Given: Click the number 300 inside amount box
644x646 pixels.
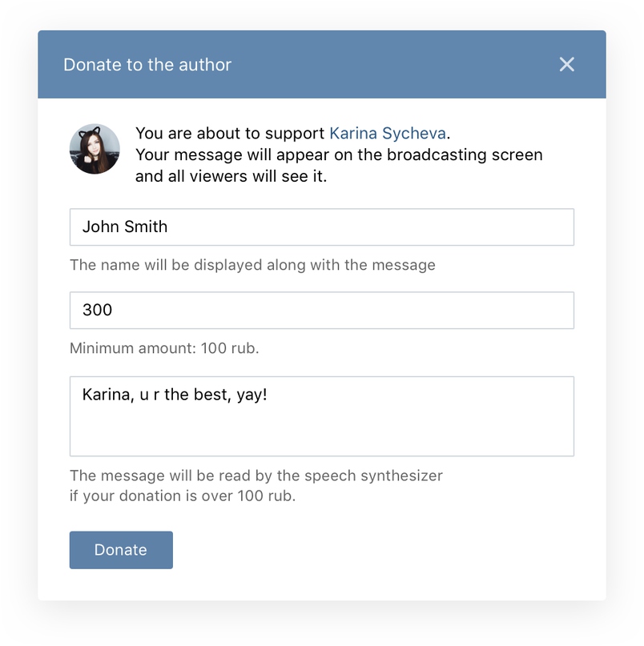Looking at the screenshot, I should 97,310.
